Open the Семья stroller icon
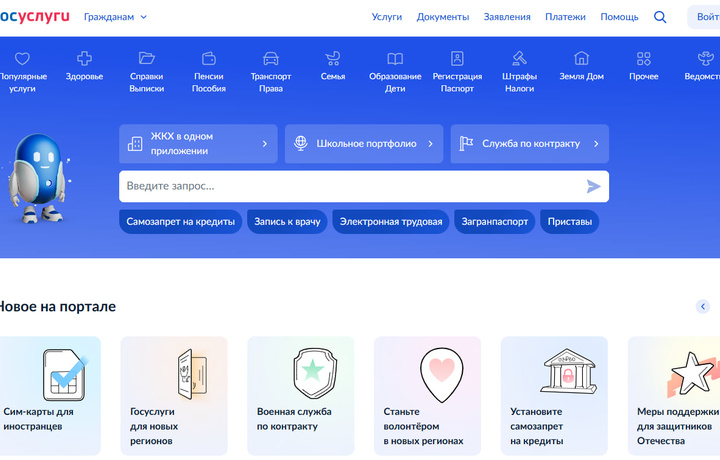The height and width of the screenshot is (460, 720). click(332, 58)
